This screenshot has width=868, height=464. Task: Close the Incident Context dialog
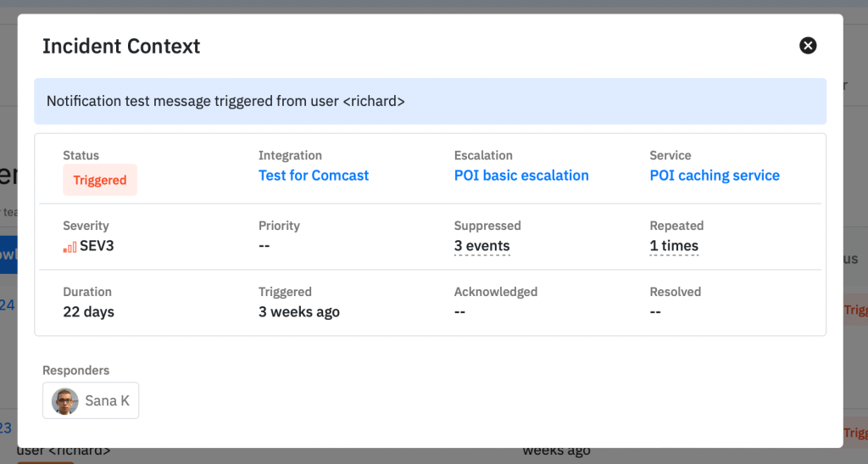point(808,46)
